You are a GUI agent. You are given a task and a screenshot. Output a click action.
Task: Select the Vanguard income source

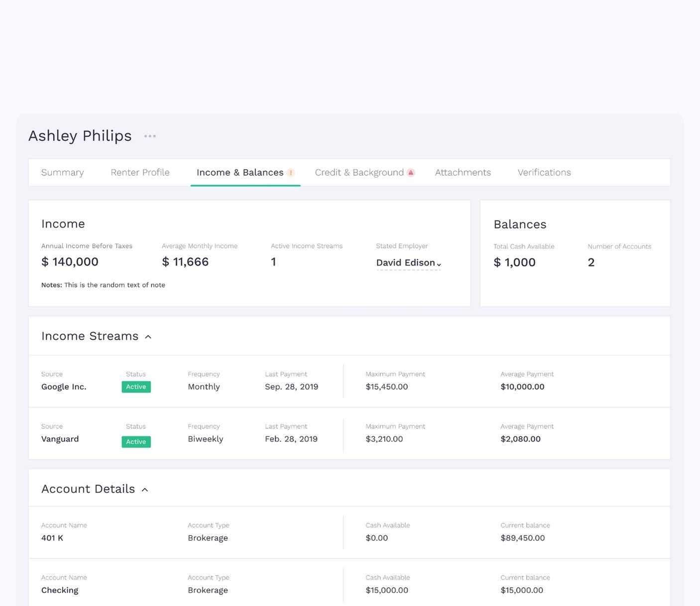click(x=60, y=439)
